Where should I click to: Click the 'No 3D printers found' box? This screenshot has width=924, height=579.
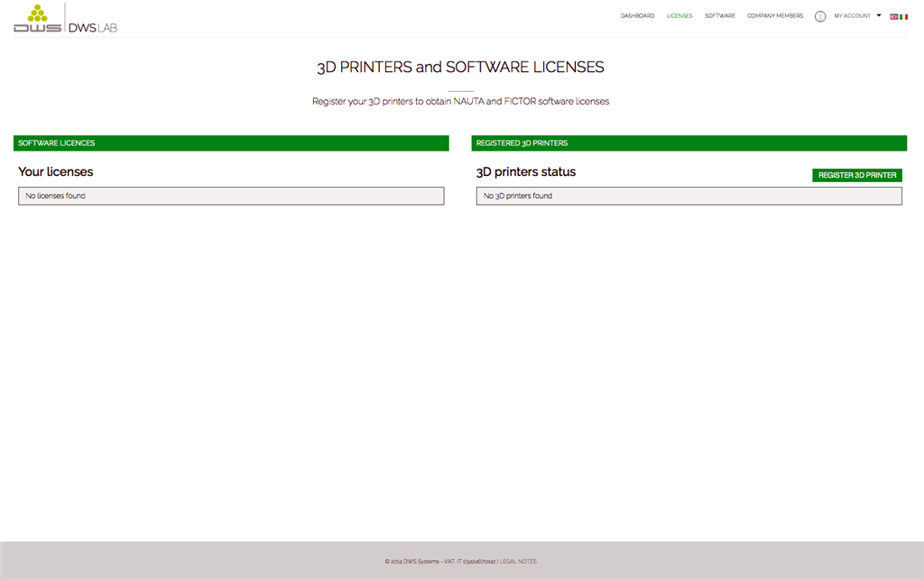(x=688, y=196)
